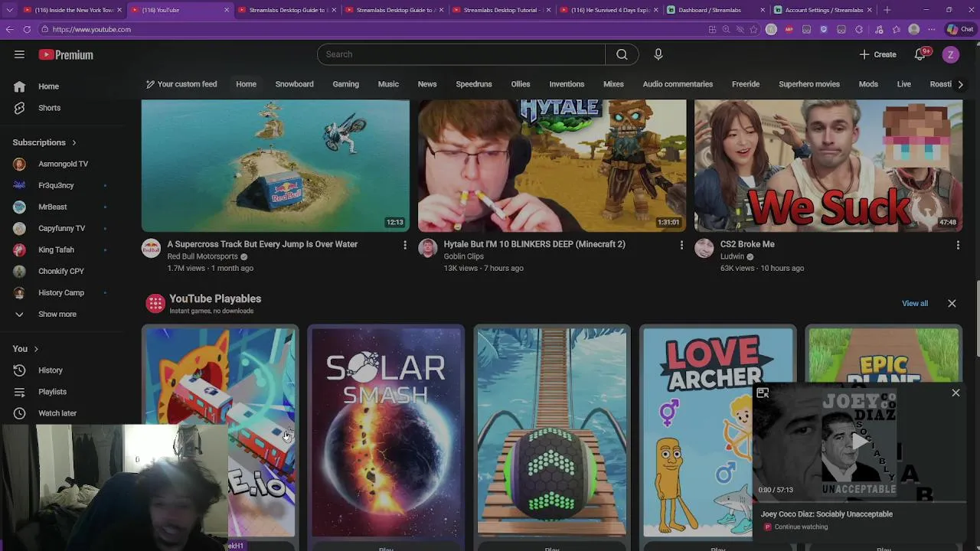Focus the YouTube search field
The height and width of the screenshot is (551, 980).
click(x=461, y=54)
